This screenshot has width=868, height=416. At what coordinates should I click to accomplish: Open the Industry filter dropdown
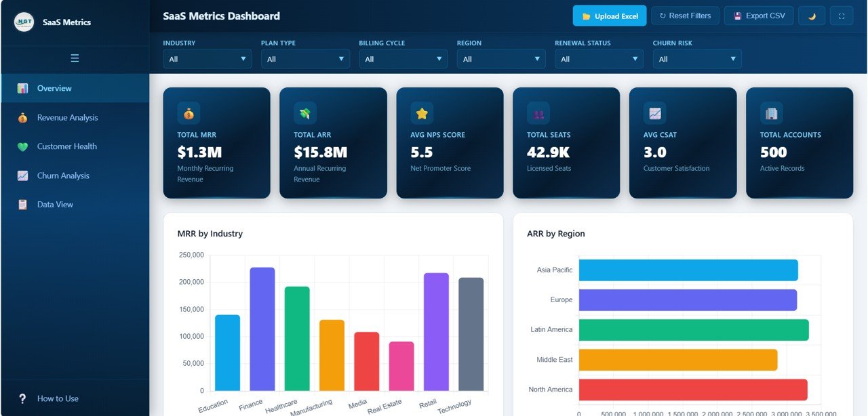point(208,59)
